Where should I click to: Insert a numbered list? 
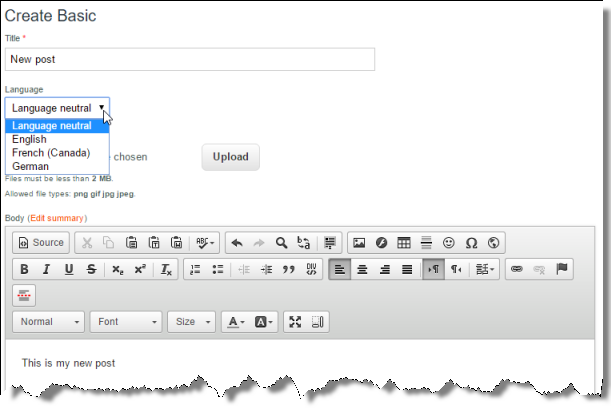195,269
